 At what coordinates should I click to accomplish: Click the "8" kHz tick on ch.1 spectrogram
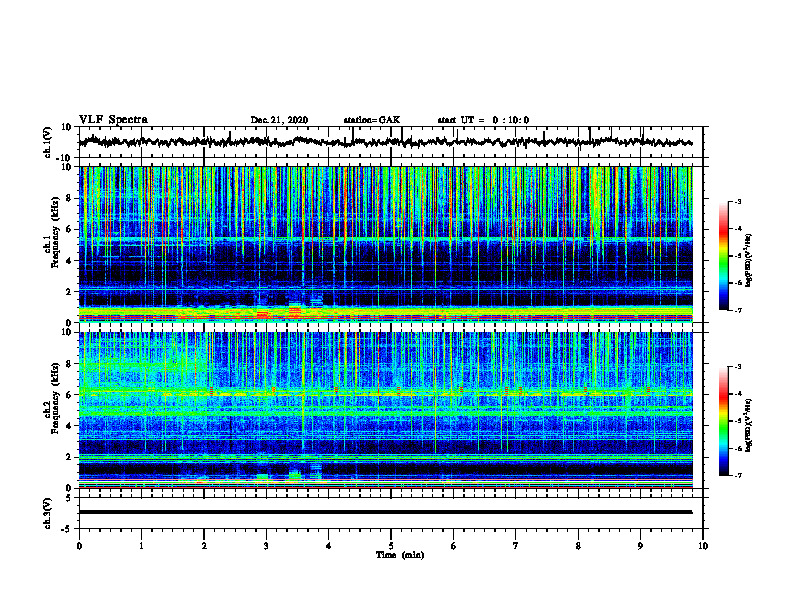(x=69, y=198)
